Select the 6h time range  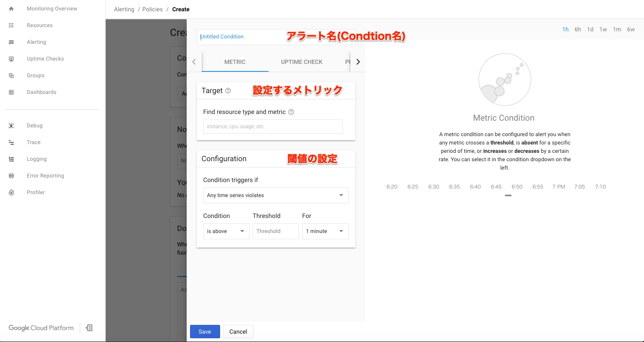click(578, 29)
